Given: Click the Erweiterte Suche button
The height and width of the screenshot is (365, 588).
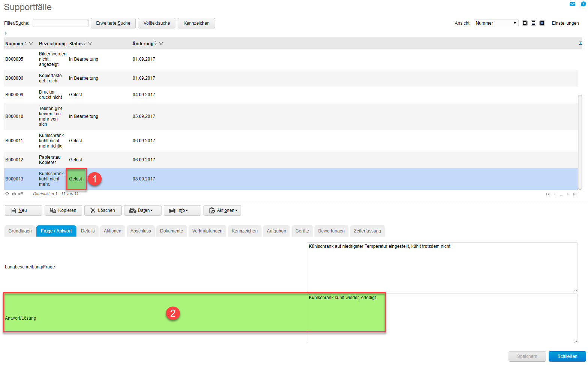Looking at the screenshot, I should tap(113, 23).
